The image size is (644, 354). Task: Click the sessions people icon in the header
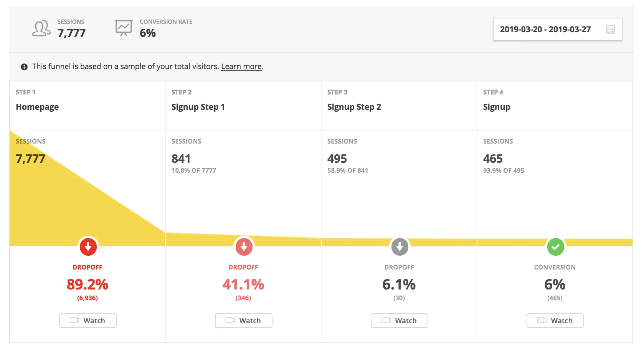40,28
